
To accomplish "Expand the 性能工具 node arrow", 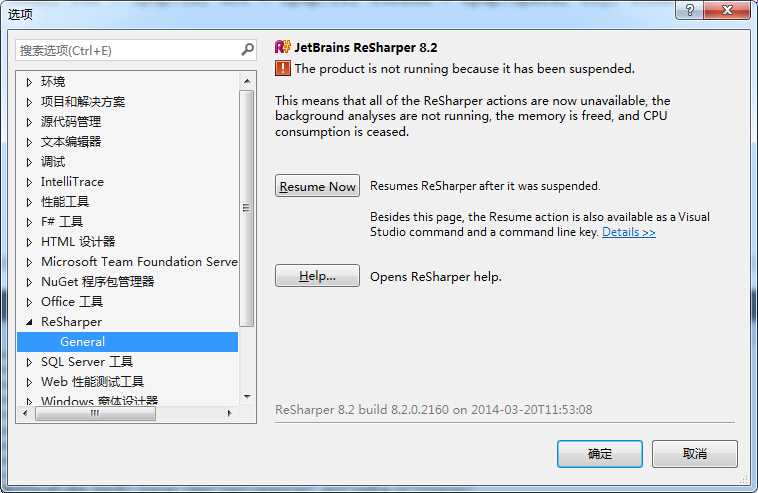I will coord(29,202).
